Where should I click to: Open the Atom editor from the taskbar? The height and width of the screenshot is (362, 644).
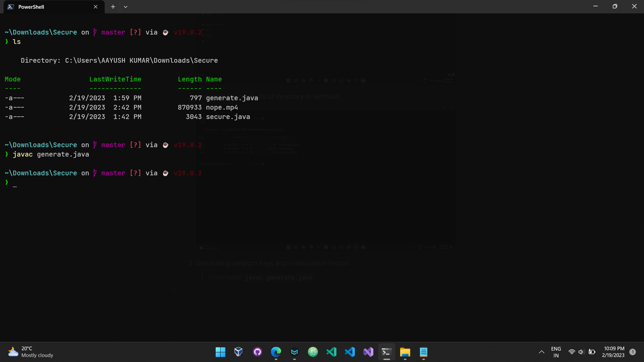point(313,352)
